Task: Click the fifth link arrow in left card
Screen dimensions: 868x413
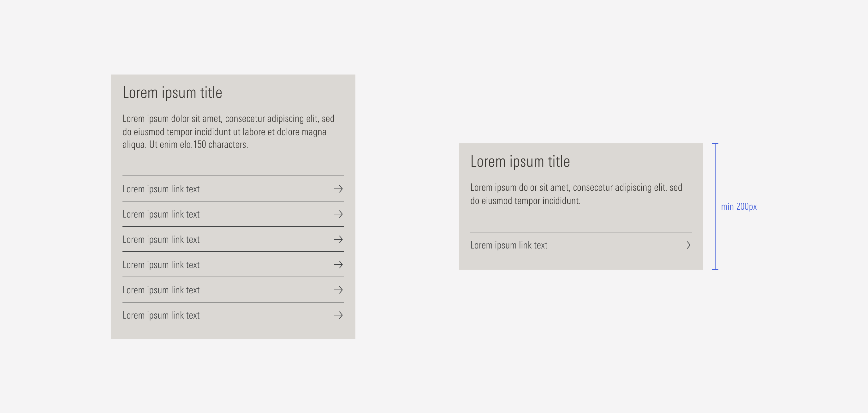Action: pos(338,290)
